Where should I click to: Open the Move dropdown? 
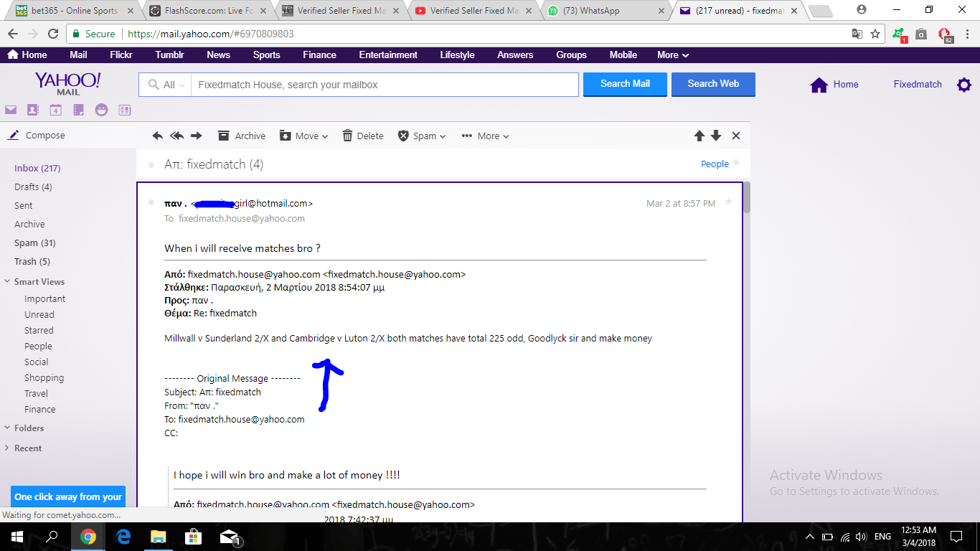point(303,136)
